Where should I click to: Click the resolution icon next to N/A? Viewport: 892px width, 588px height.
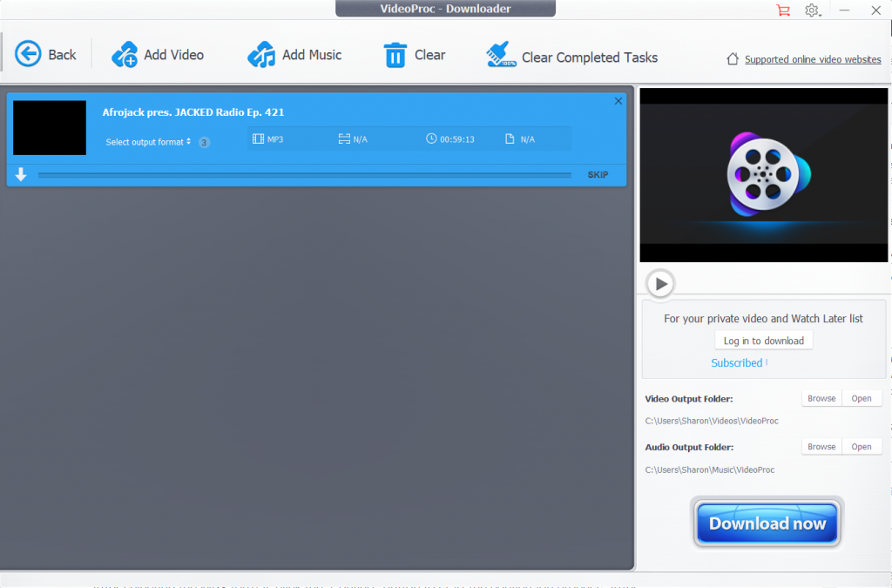(344, 139)
